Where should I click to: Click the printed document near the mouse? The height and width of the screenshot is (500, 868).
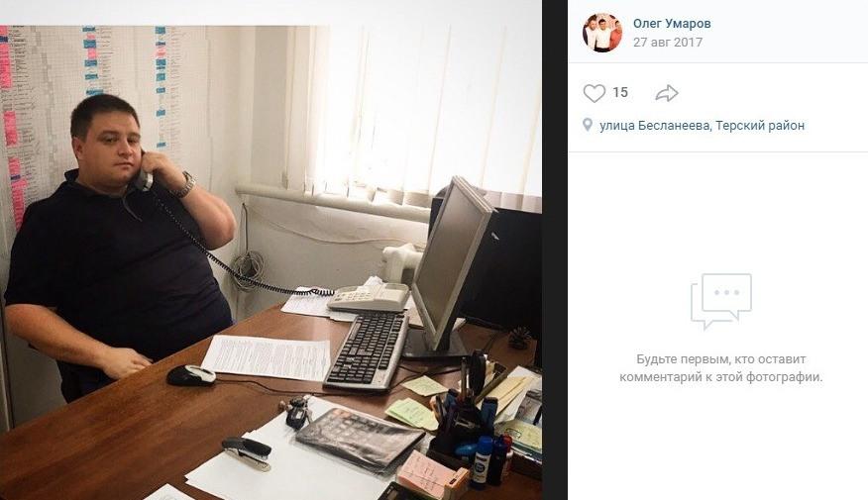pos(268,357)
